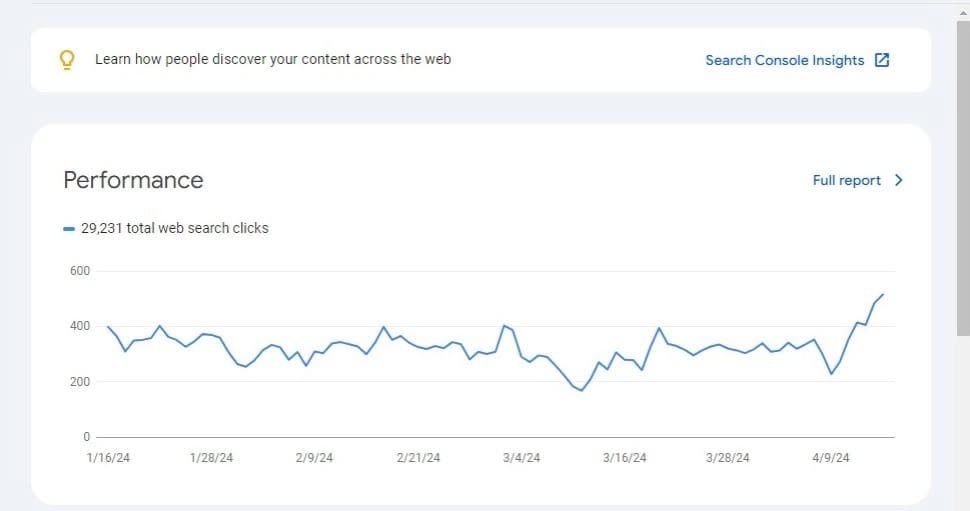970x511 pixels.
Task: Click the chart peak at the far right
Action: click(x=883, y=294)
